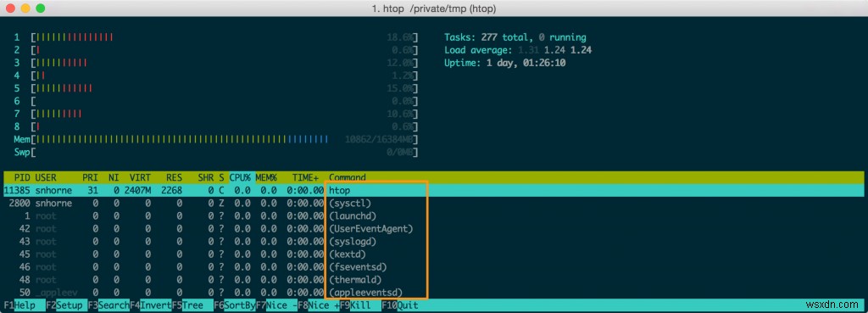Select the (launchd) process row
The image size is (868, 313).
click(434, 216)
